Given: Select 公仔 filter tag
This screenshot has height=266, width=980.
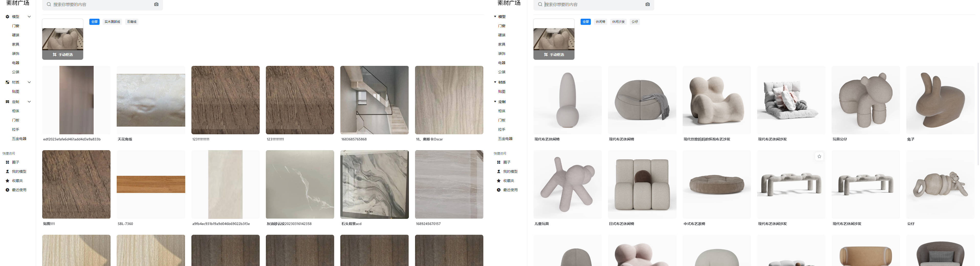Looking at the screenshot, I should click(x=635, y=22).
